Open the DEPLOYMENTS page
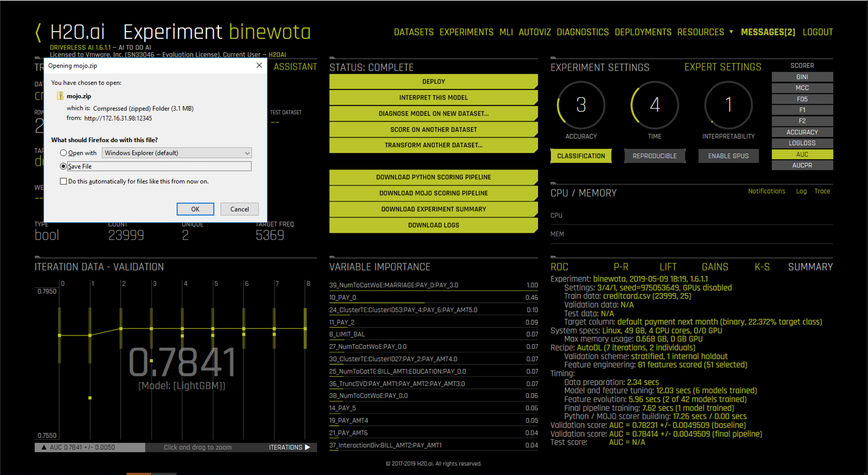This screenshot has width=868, height=475. coord(643,32)
